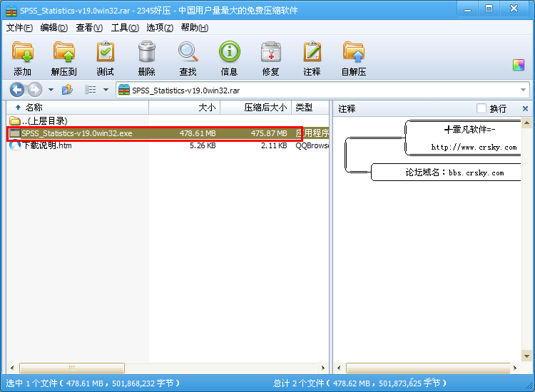Screen dimensions: 535x392
Task: Close the 注释 comment panel
Action: (x=525, y=108)
